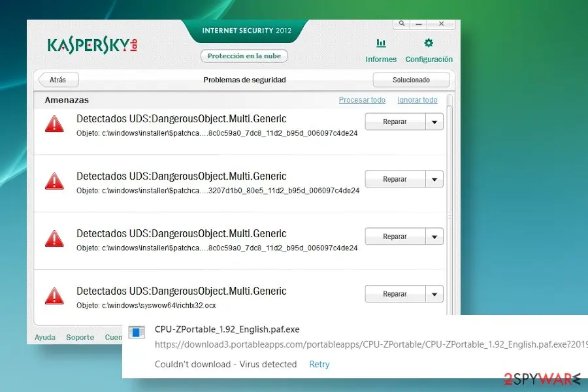Click the CPU-ZPortable download file icon

[137, 333]
